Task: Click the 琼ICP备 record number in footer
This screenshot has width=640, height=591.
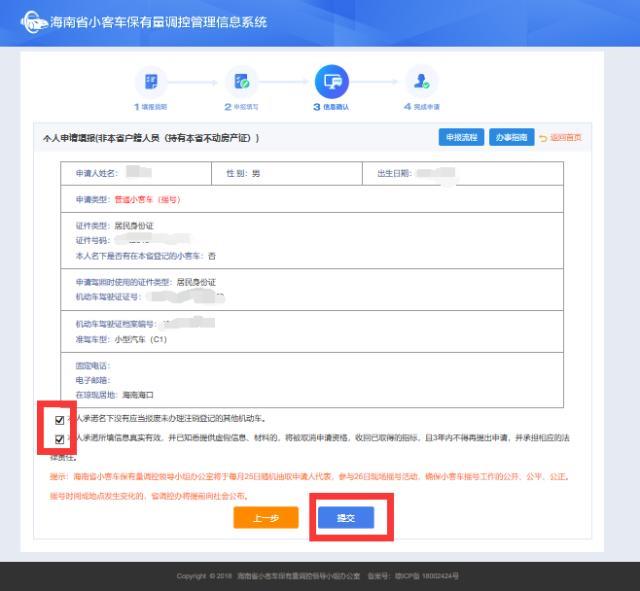Action: (426, 577)
